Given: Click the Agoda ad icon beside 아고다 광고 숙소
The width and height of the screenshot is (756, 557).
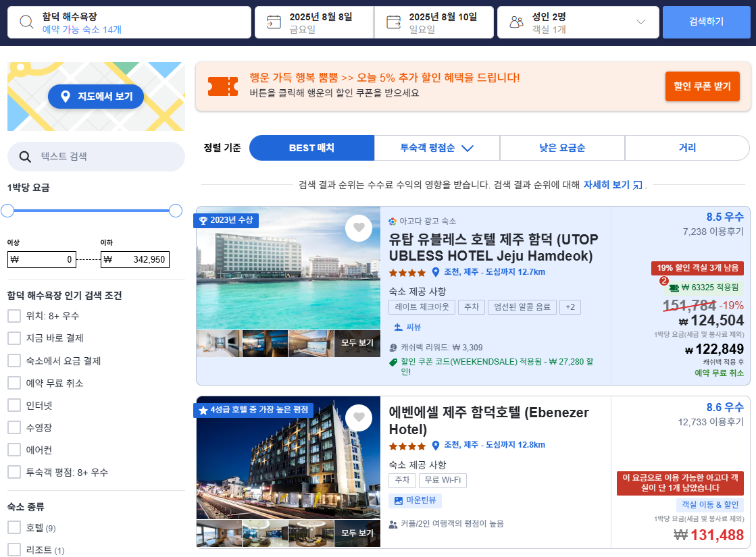Looking at the screenshot, I should click(x=393, y=221).
